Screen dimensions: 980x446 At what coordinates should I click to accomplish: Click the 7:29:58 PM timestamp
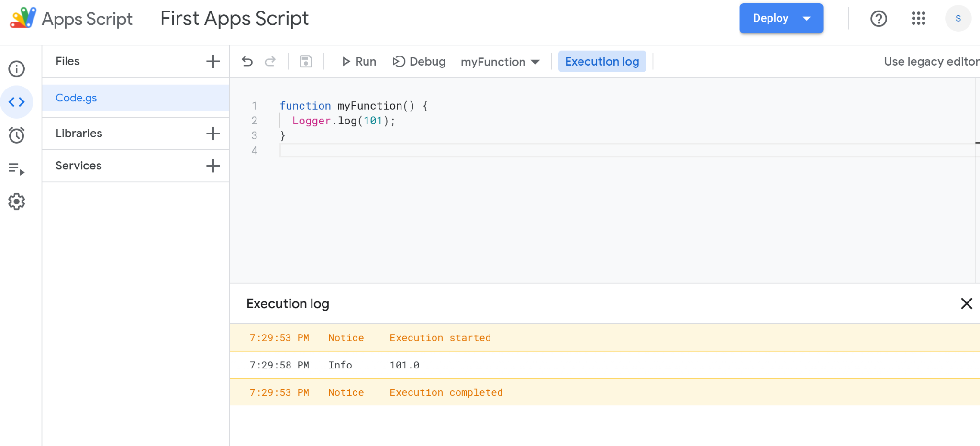pyautogui.click(x=279, y=365)
